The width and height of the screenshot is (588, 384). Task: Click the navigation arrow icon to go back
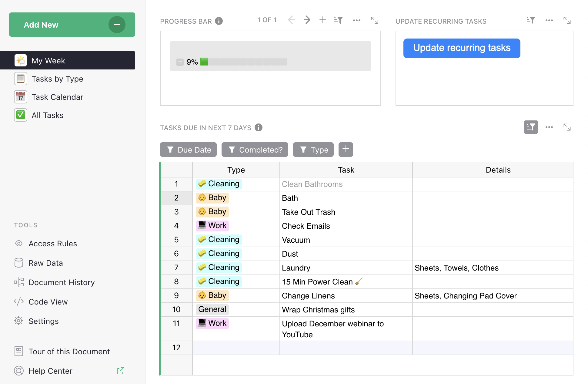click(x=291, y=21)
